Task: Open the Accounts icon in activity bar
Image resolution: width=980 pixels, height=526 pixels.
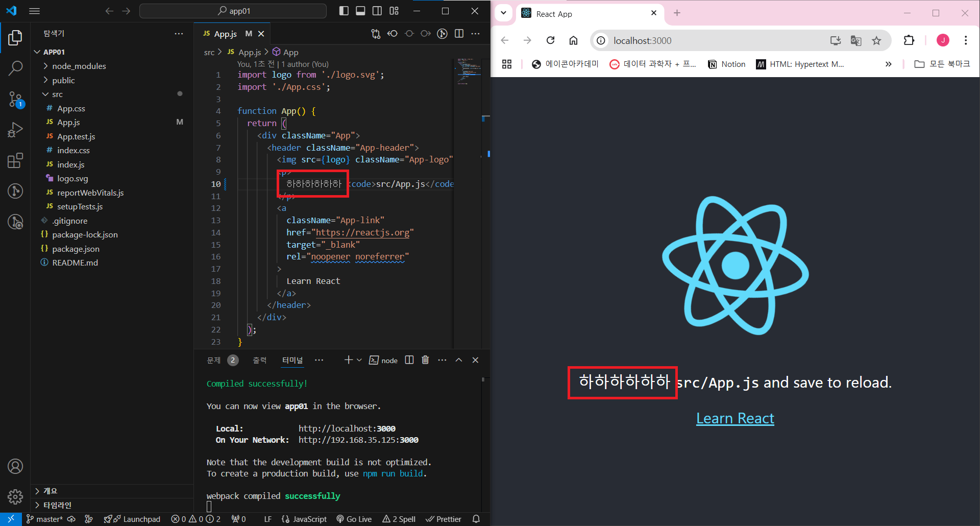Action: point(15,466)
